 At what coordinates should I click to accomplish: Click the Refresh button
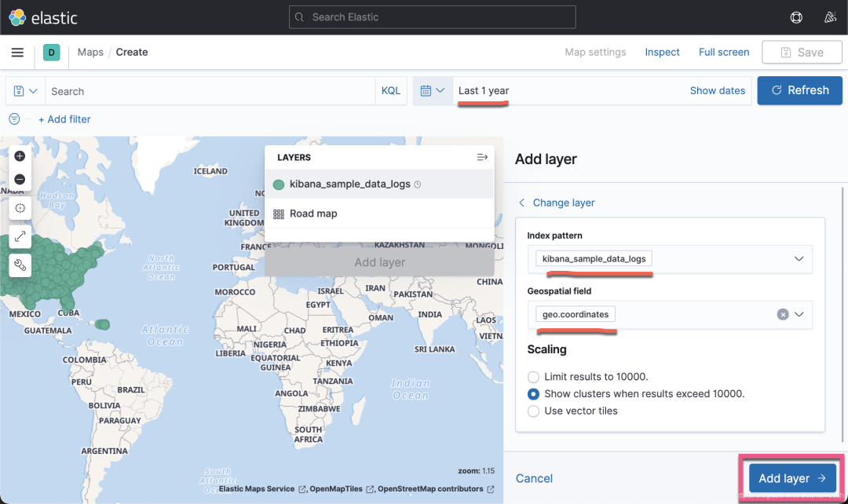coord(800,90)
